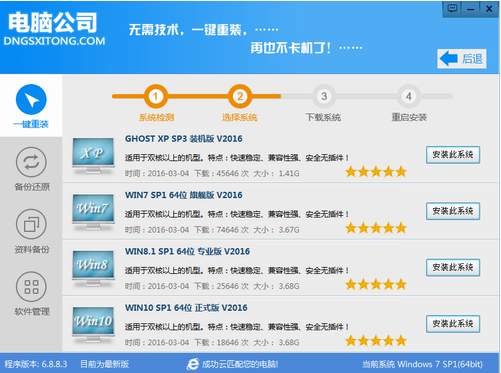Click the XP size value 1.41G

coord(289,173)
